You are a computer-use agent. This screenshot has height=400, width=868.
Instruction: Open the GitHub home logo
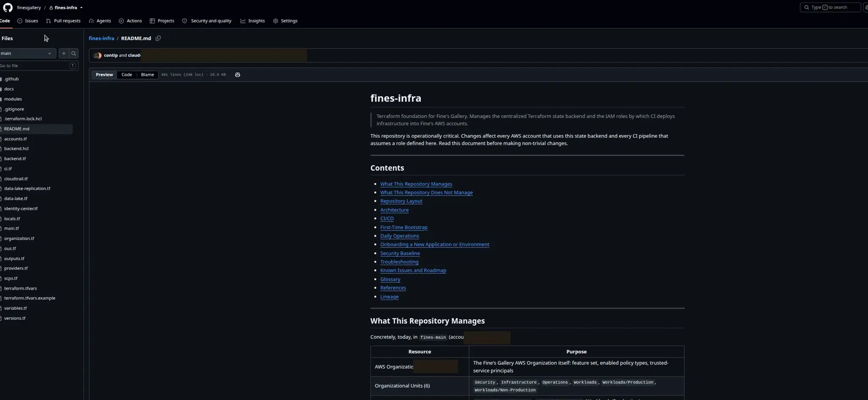tap(8, 8)
